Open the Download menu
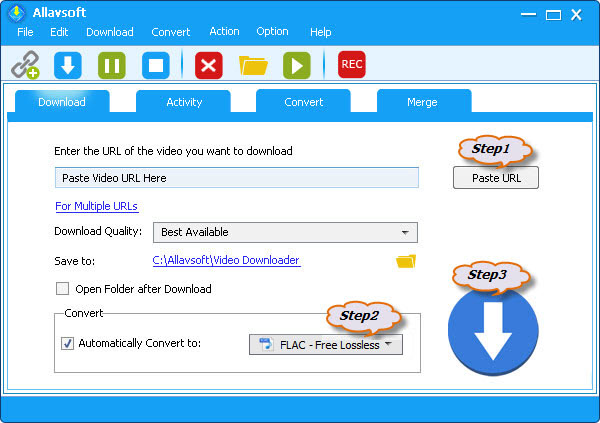The width and height of the screenshot is (600, 423). click(x=110, y=32)
